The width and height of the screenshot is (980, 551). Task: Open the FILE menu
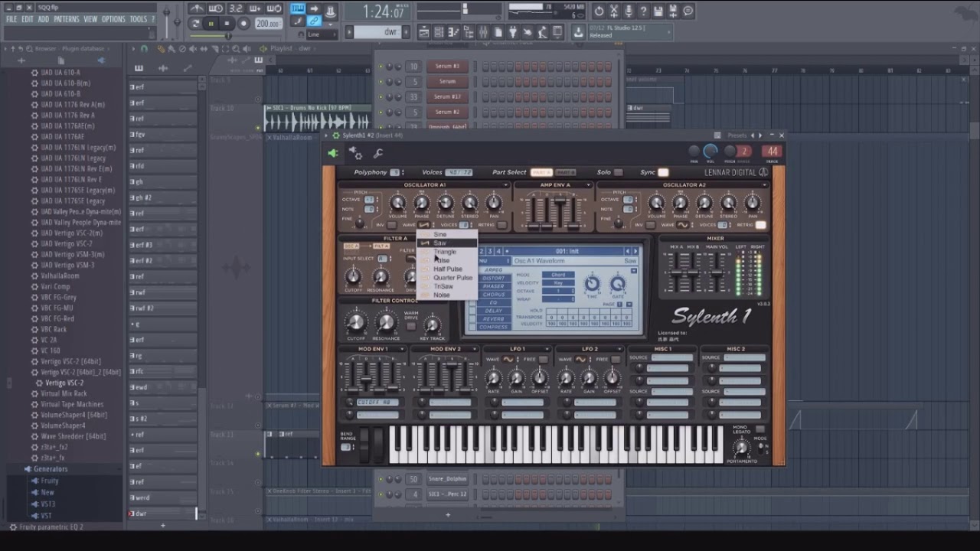tap(11, 19)
